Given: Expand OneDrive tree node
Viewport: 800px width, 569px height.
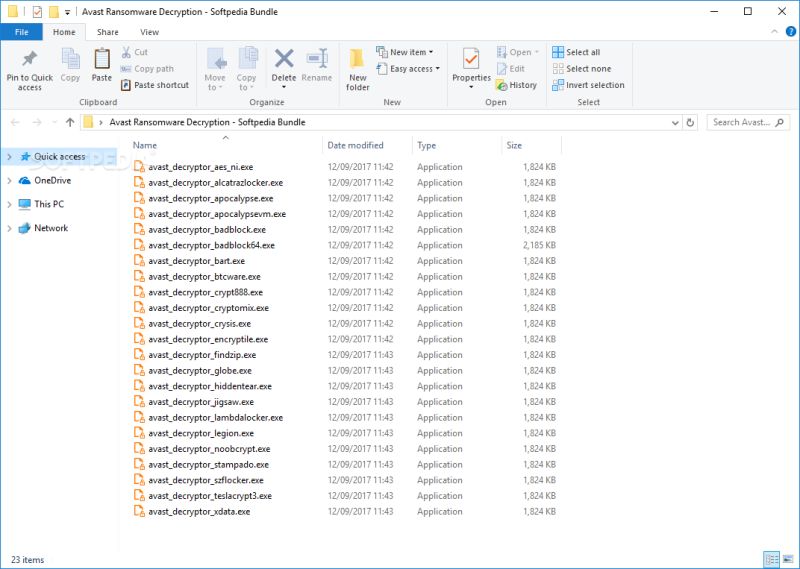Looking at the screenshot, I should pyautogui.click(x=9, y=180).
